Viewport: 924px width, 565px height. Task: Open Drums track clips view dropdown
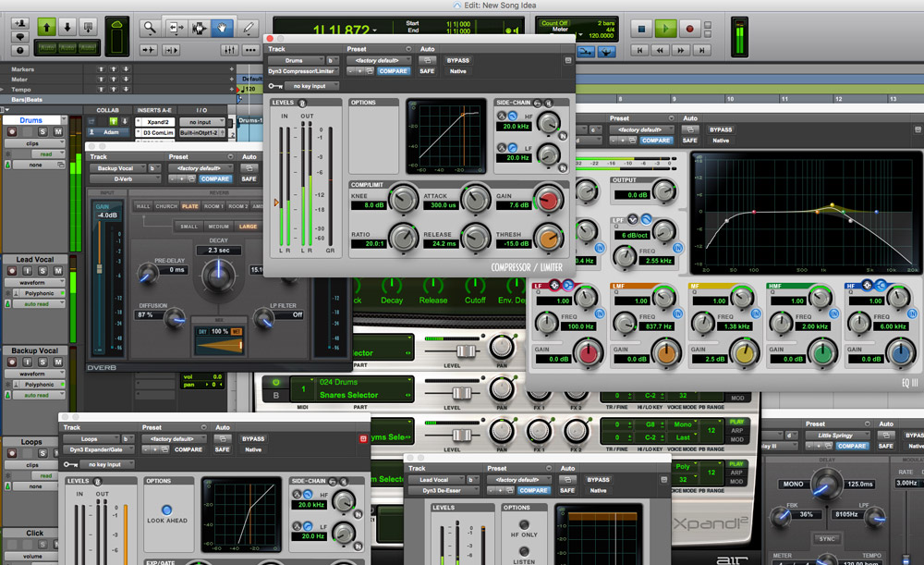[x=35, y=143]
